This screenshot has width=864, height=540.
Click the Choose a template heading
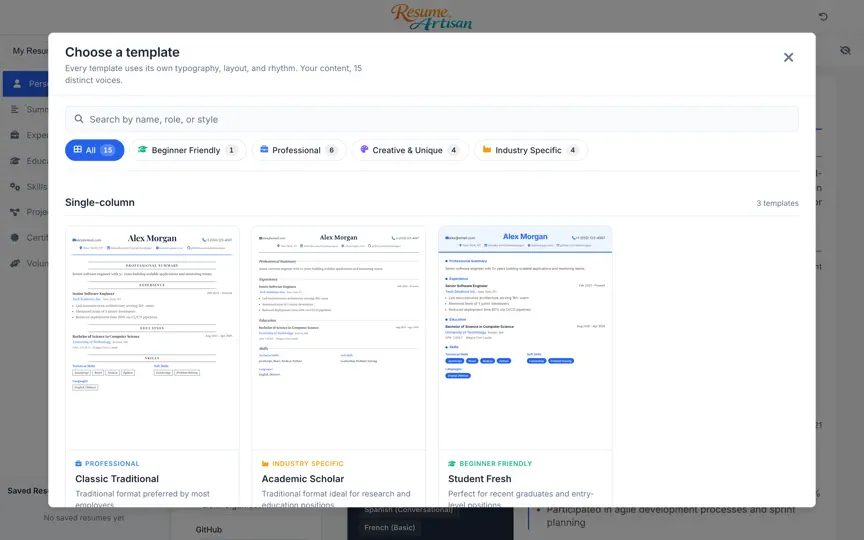[x=122, y=52]
